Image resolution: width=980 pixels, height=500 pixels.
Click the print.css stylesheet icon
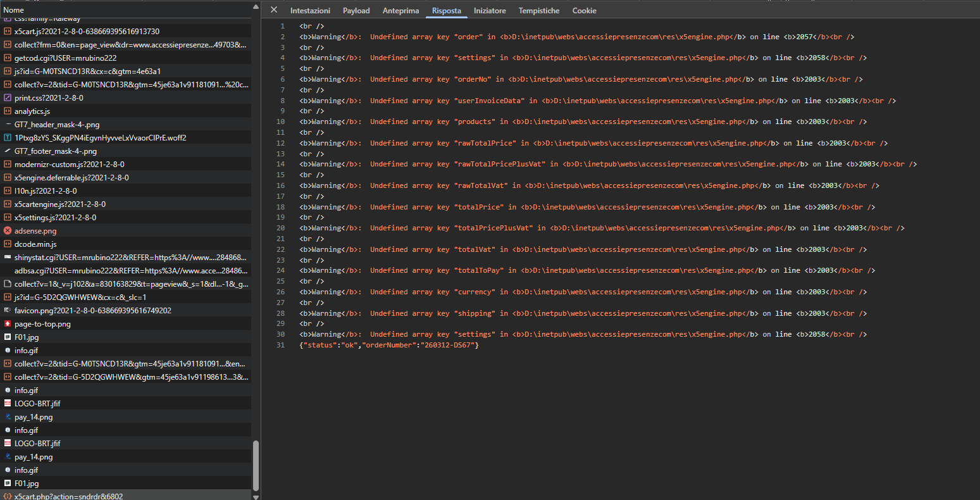8,98
